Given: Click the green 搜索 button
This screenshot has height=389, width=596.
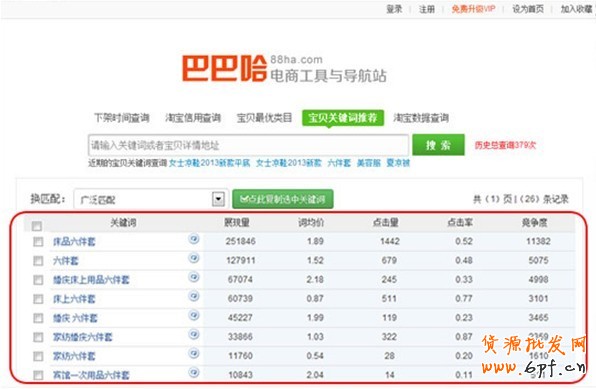Looking at the screenshot, I should [438, 145].
